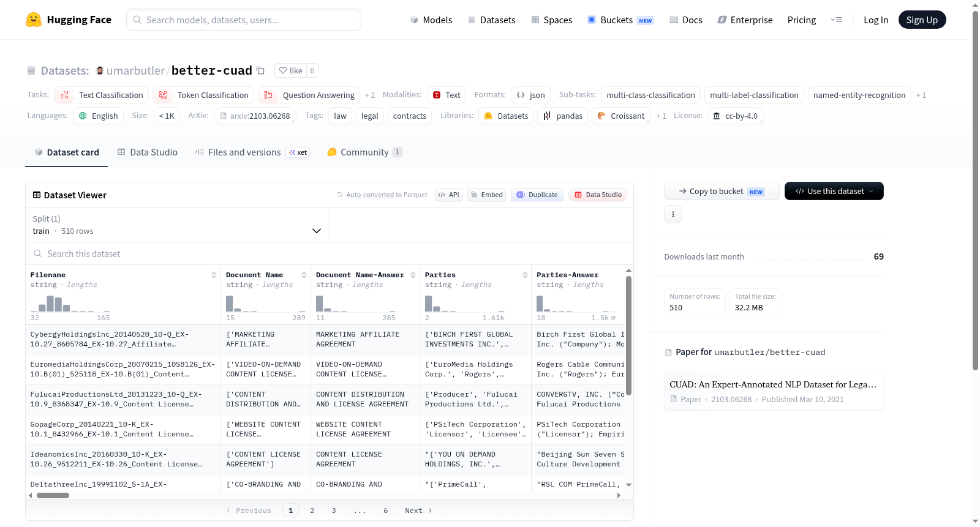Viewport: 980px width, 527px height.
Task: Open Data Studio from viewer header
Action: click(598, 195)
